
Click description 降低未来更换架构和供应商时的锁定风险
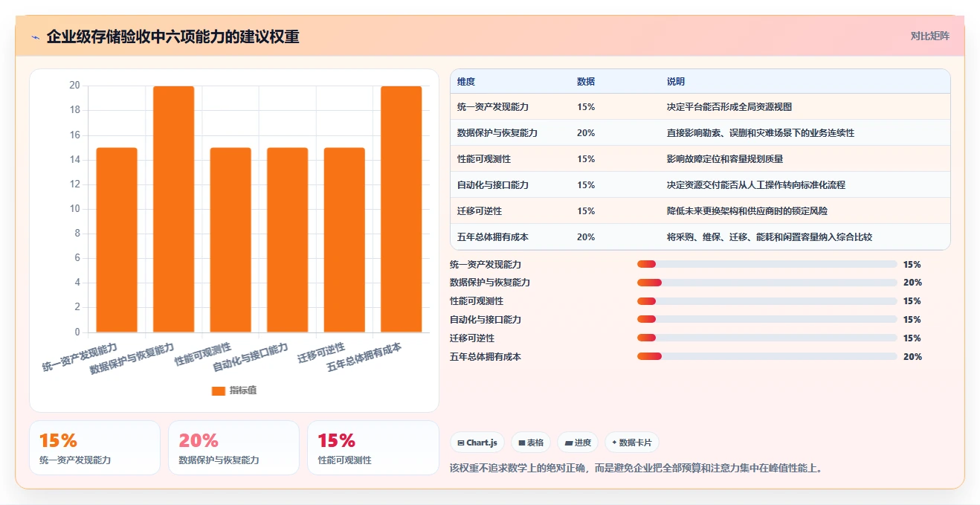(x=747, y=211)
